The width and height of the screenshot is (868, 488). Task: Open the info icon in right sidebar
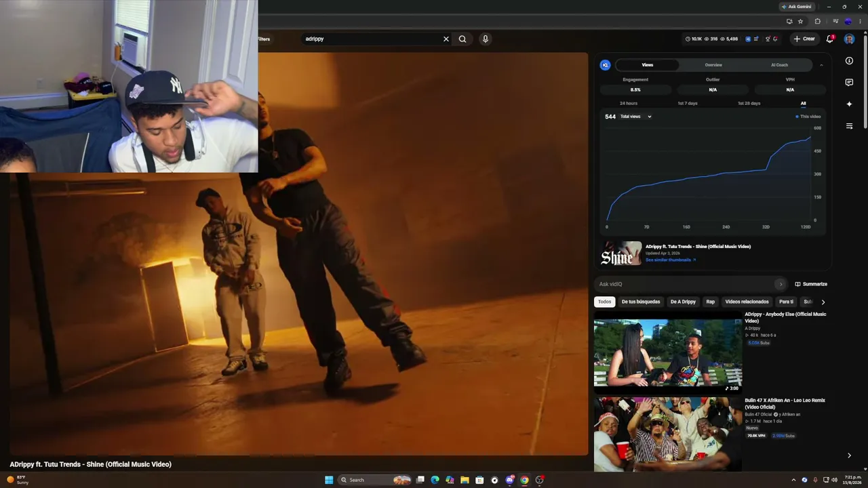click(x=849, y=61)
